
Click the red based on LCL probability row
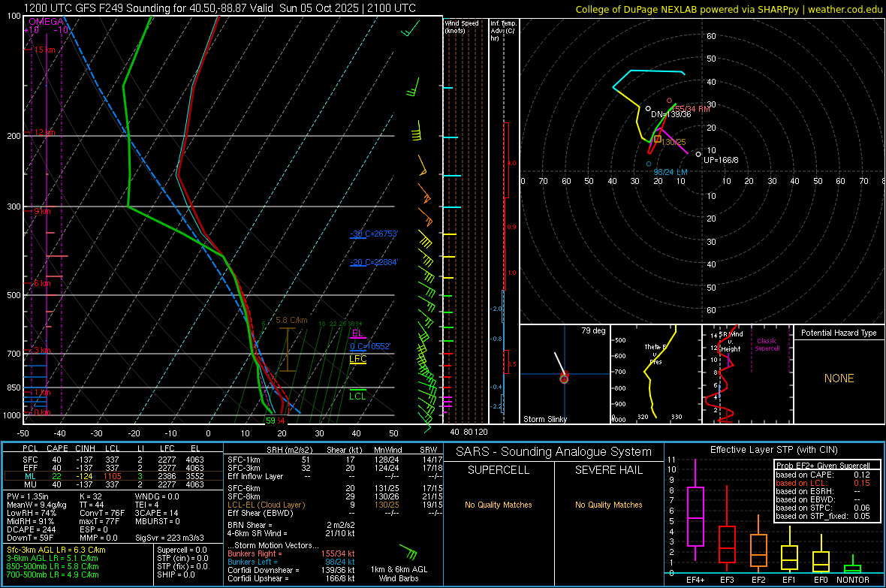(823, 483)
